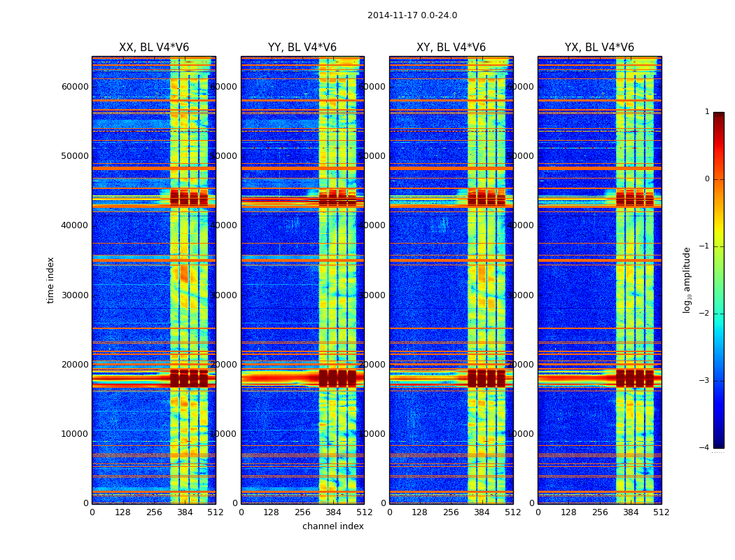Click the time index y-axis label
This screenshot has width=735, height=560.
[50, 280]
